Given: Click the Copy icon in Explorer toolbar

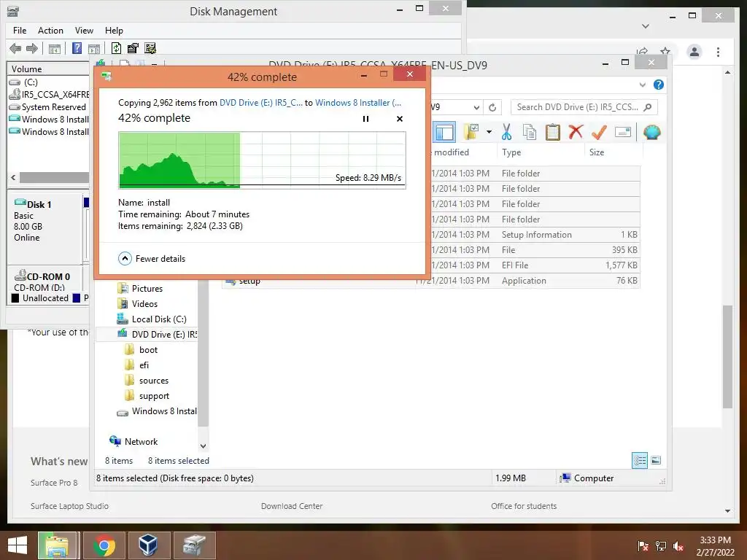Looking at the screenshot, I should point(530,132).
